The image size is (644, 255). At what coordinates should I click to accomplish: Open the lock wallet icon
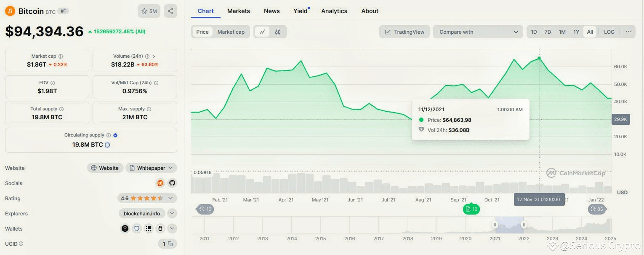(x=160, y=228)
